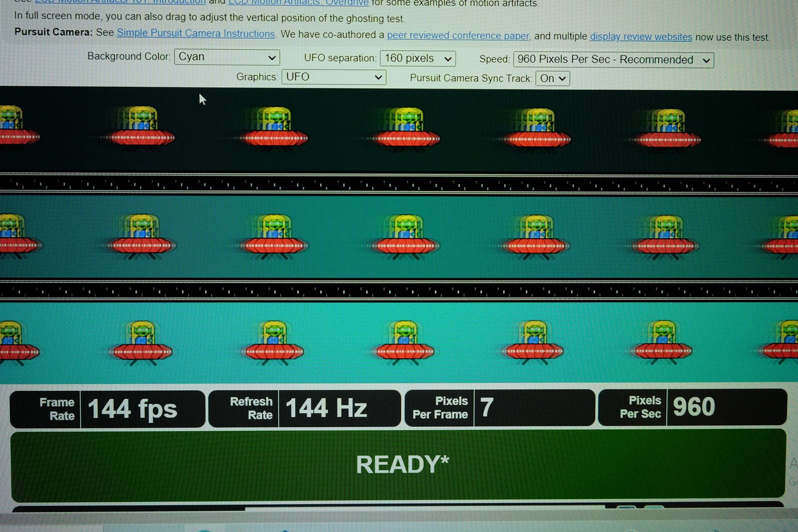This screenshot has width=798, height=532.
Task: Click the Background Color label text
Action: (x=129, y=56)
